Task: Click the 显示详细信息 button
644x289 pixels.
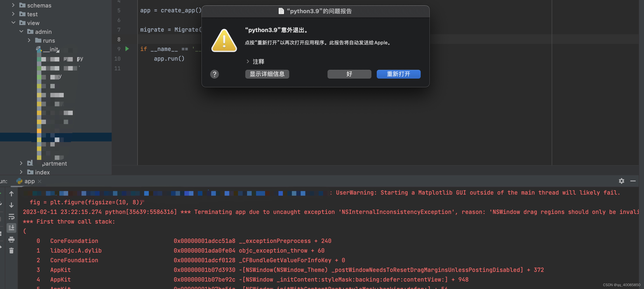Action: (x=267, y=74)
